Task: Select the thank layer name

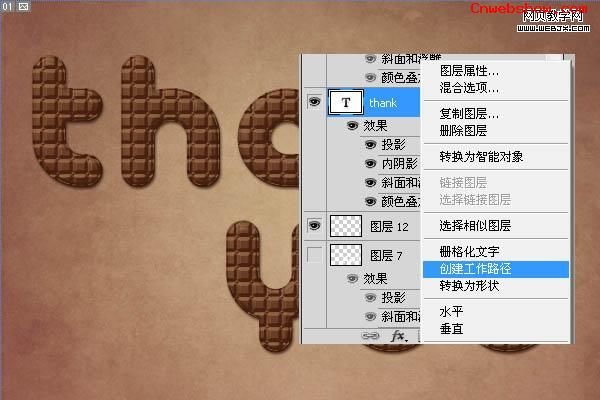Action: (x=383, y=103)
